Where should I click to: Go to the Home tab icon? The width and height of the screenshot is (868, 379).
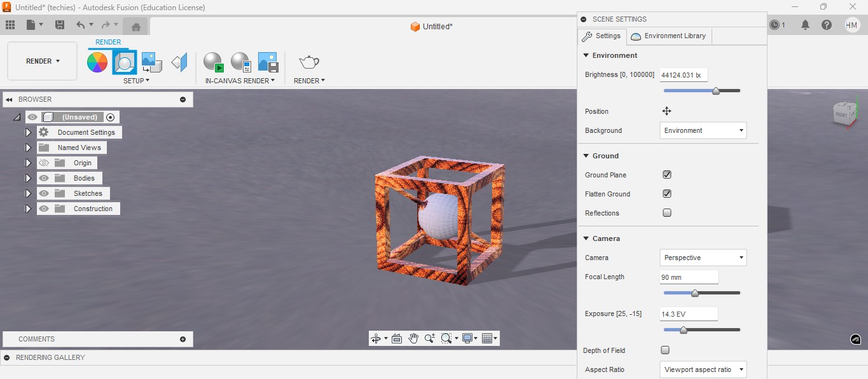pos(135,27)
